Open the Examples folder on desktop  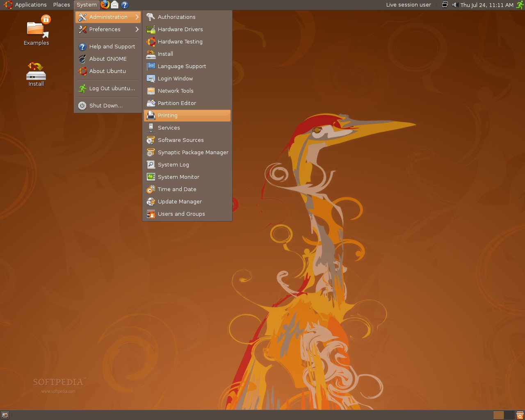[36, 30]
